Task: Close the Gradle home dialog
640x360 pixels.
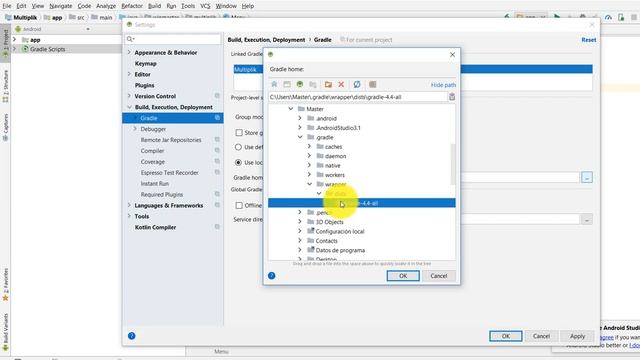Action: pyautogui.click(x=452, y=55)
